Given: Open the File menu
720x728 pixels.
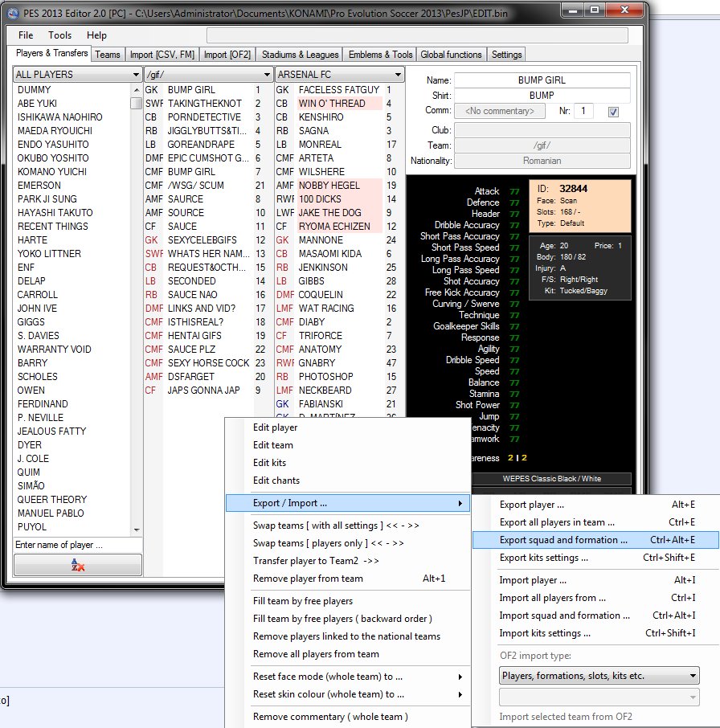Looking at the screenshot, I should coord(26,35).
